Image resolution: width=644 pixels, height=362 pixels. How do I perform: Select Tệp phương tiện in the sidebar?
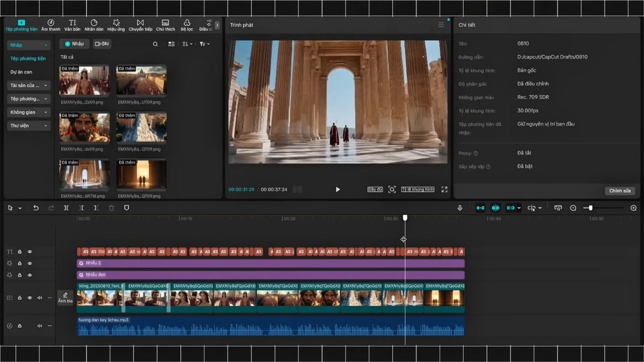pyautogui.click(x=28, y=58)
